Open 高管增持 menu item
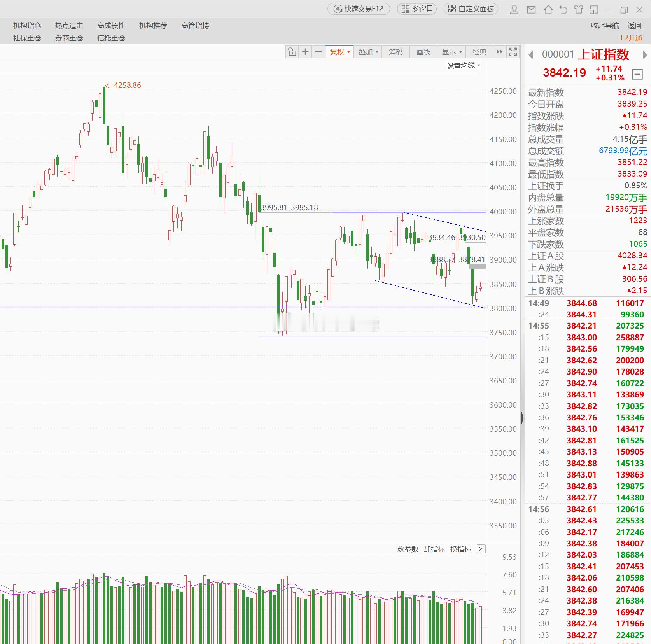 coord(195,26)
